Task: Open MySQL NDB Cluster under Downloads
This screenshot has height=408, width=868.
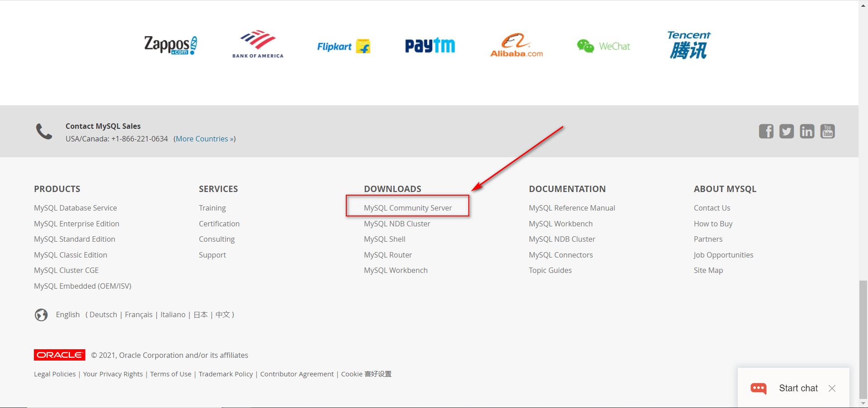Action: (x=397, y=224)
